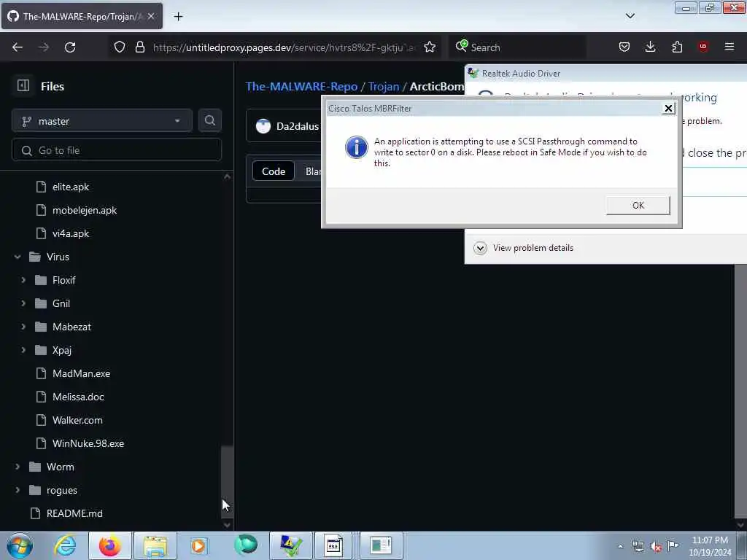This screenshot has height=560, width=747.
Task: Open the network tray icon
Action: (638, 546)
